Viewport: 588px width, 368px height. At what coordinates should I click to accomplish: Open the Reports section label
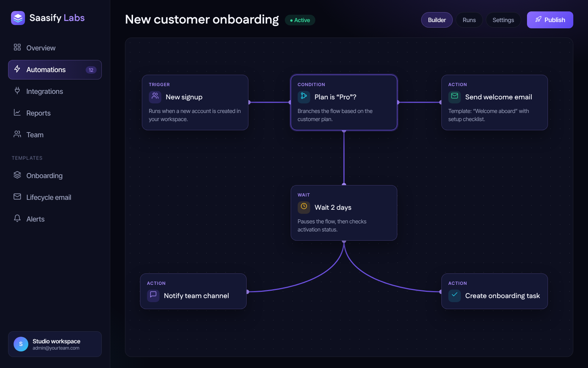pos(39,113)
